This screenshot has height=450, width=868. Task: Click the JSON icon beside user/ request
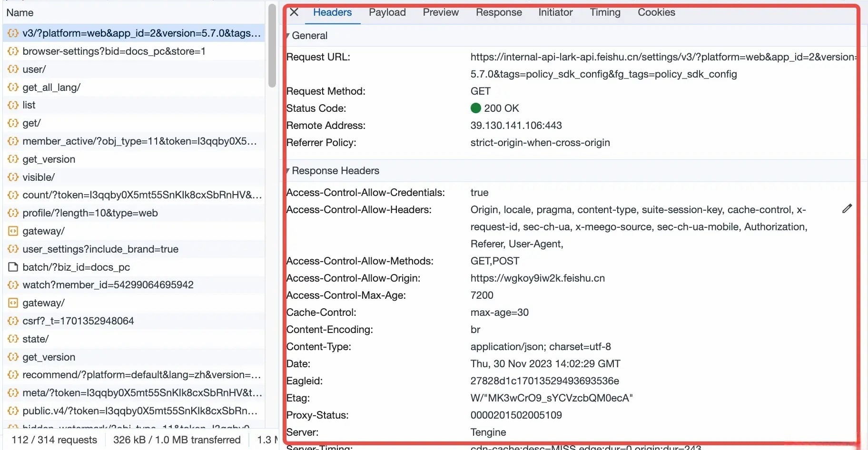[13, 69]
